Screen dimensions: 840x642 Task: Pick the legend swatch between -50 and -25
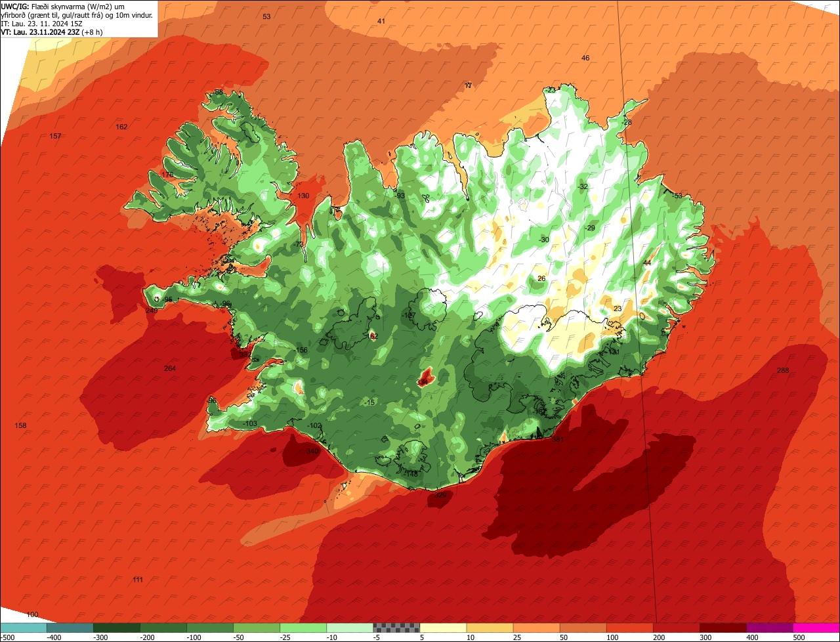click(x=257, y=627)
